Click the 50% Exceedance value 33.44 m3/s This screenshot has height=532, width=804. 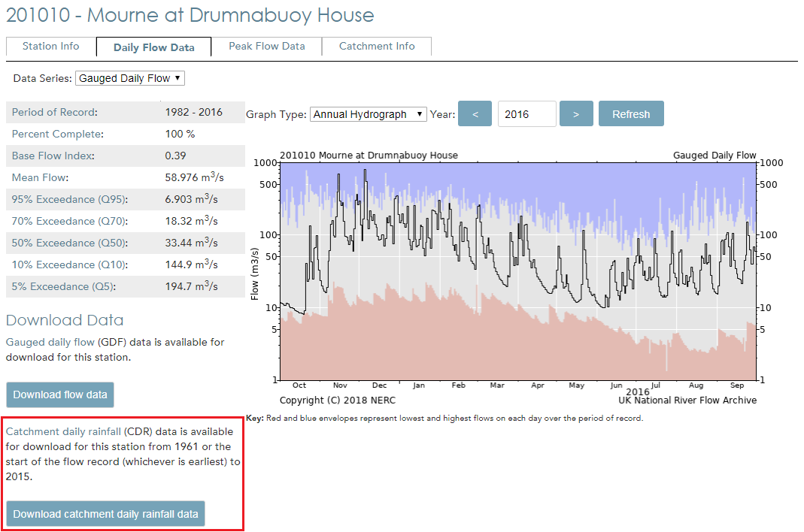pos(191,243)
